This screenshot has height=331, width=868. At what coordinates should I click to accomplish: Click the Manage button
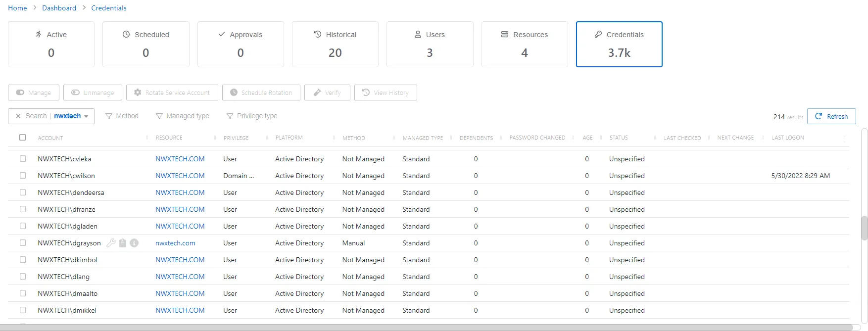(34, 93)
